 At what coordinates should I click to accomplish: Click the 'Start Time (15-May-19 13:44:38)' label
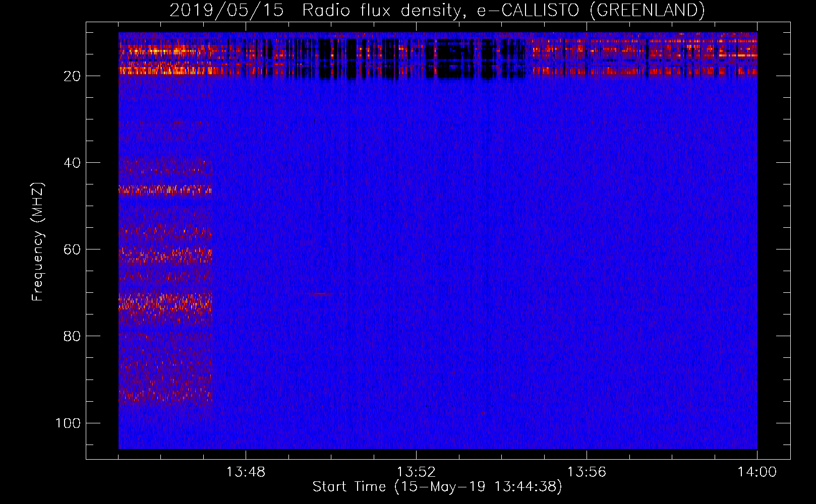(437, 487)
